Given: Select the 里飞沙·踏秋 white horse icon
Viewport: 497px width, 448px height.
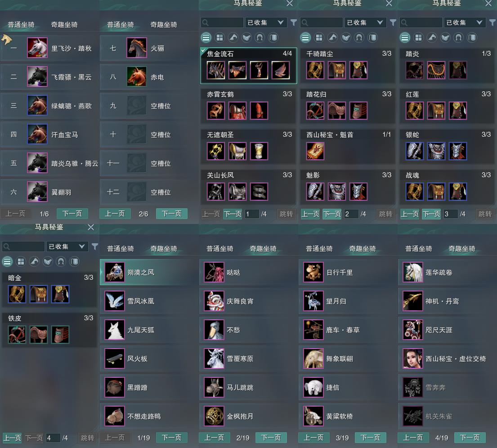Looking at the screenshot, I should [x=37, y=48].
